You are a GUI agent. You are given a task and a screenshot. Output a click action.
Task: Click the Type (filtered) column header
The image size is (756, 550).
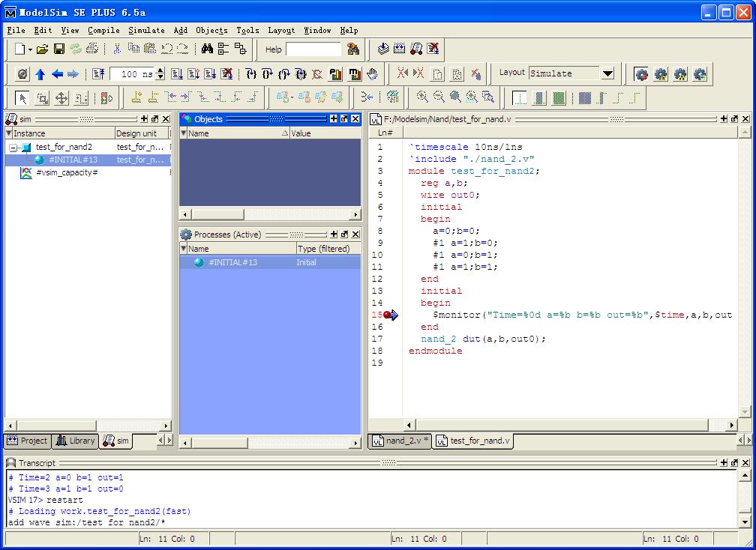pyautogui.click(x=327, y=249)
